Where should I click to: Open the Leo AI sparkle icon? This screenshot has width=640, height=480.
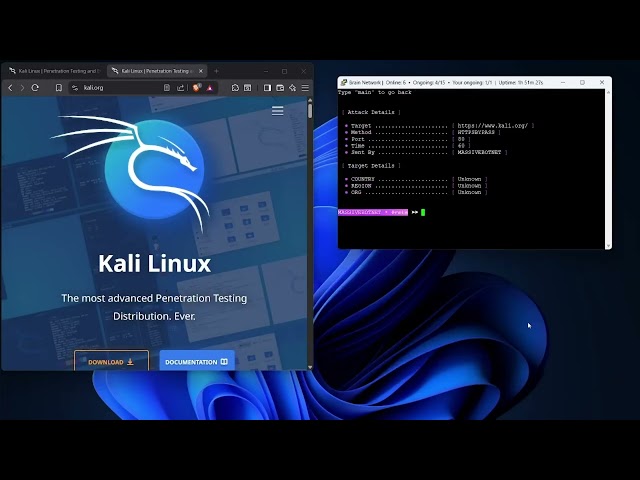(293, 88)
